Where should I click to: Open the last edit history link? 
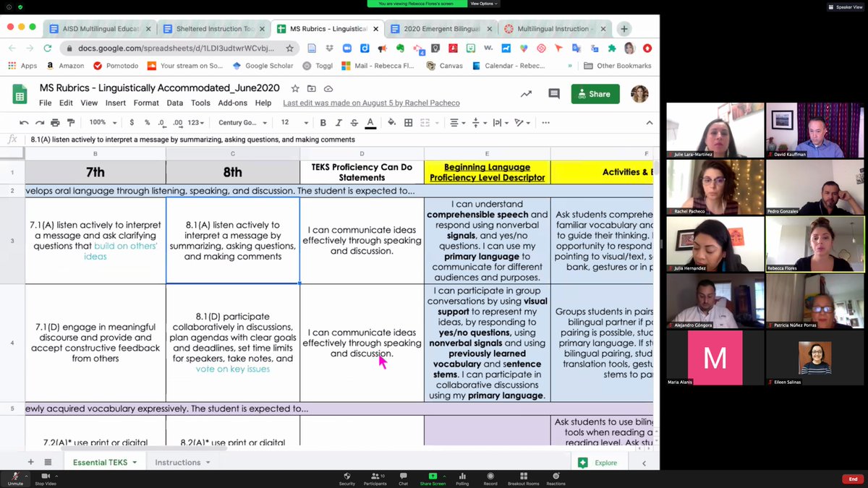(371, 103)
